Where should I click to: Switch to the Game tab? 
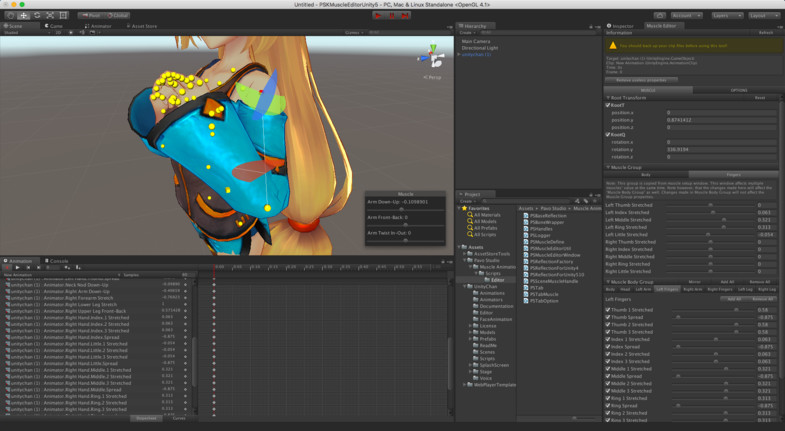[x=54, y=26]
